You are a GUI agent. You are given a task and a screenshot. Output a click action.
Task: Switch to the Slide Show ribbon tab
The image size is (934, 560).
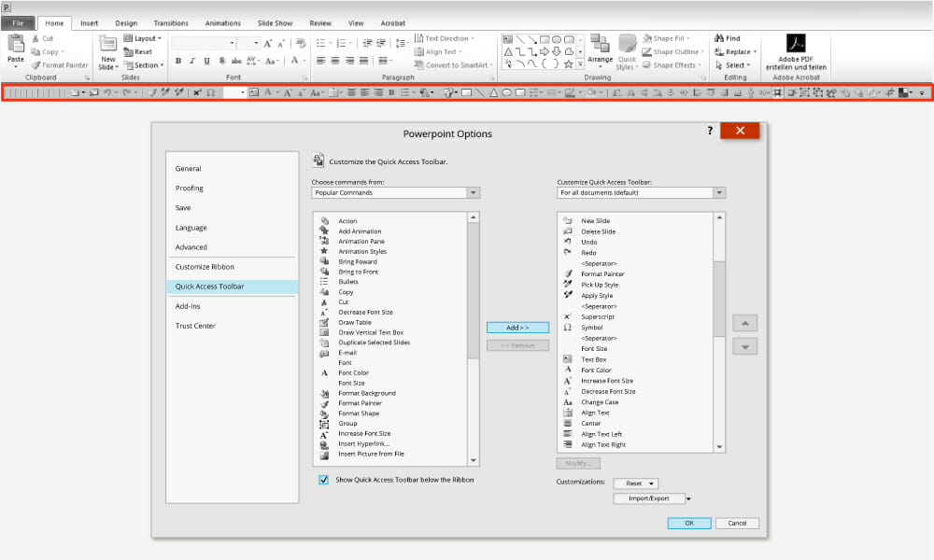(x=275, y=23)
